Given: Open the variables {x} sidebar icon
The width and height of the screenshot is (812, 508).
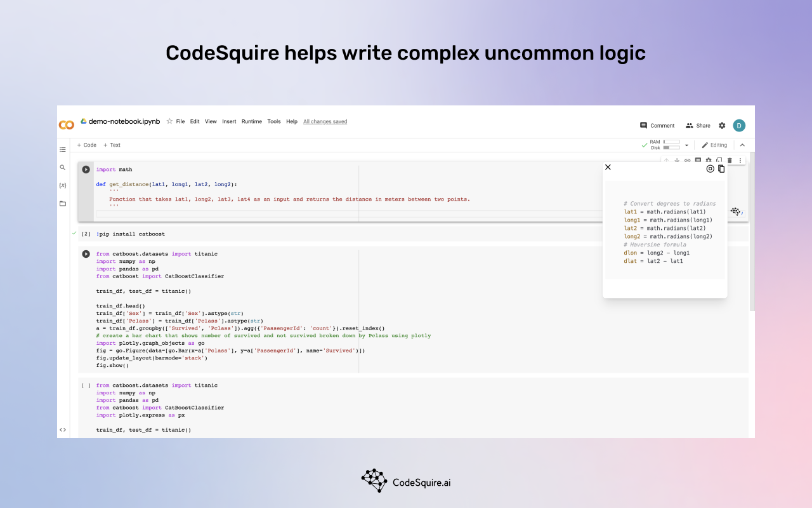Looking at the screenshot, I should [63, 185].
